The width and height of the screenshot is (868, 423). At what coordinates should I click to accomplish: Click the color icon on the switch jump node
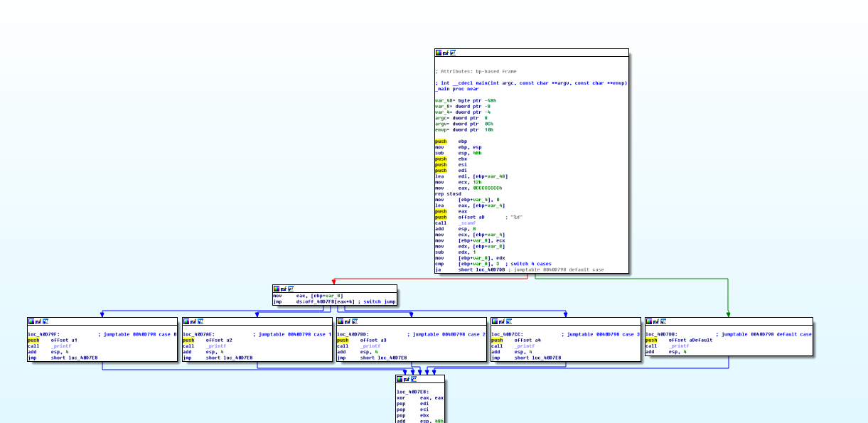[x=277, y=289]
